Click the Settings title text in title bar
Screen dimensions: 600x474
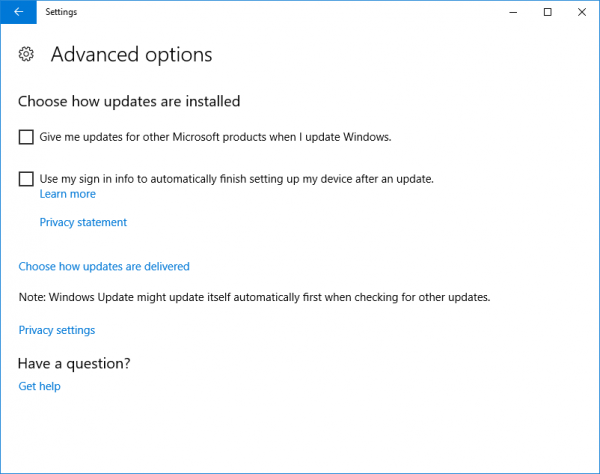(61, 12)
